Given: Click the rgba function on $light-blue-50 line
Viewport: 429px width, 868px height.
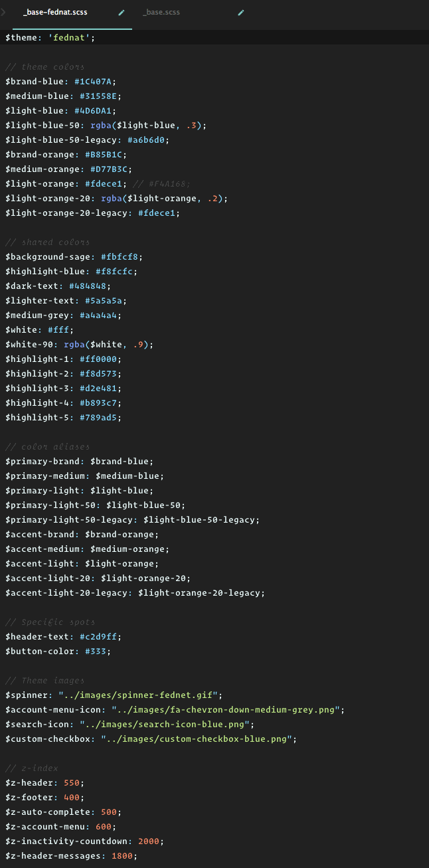Looking at the screenshot, I should pyautogui.click(x=101, y=126).
